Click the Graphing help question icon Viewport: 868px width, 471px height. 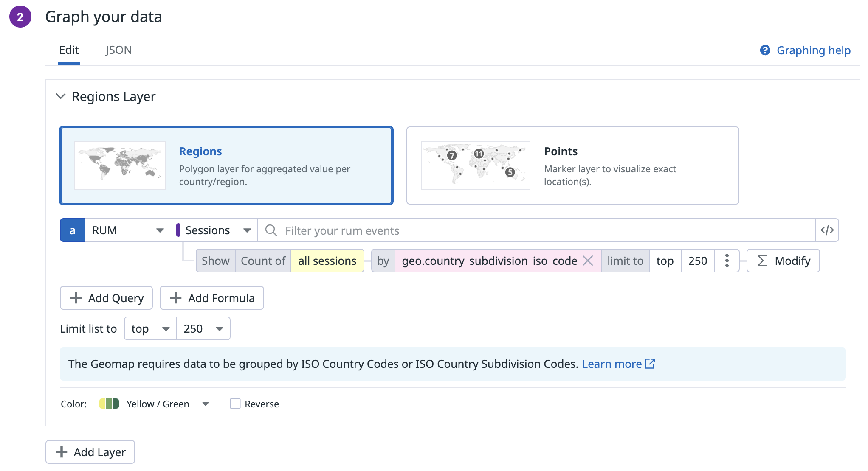pyautogui.click(x=765, y=50)
